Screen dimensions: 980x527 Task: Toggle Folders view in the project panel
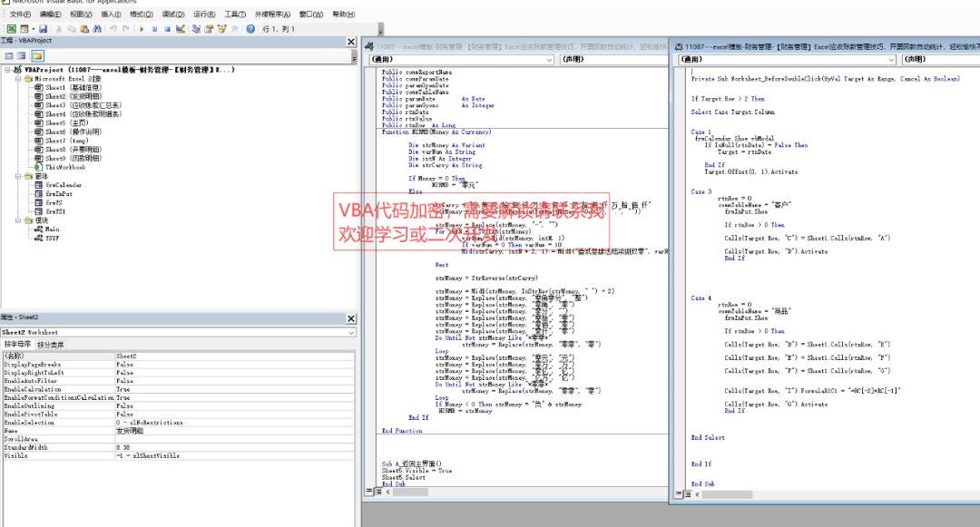(38, 56)
